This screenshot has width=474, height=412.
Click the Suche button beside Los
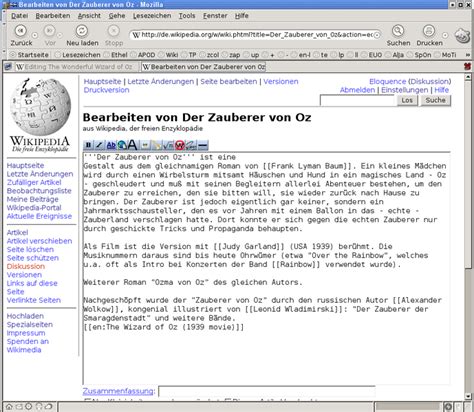(435, 100)
